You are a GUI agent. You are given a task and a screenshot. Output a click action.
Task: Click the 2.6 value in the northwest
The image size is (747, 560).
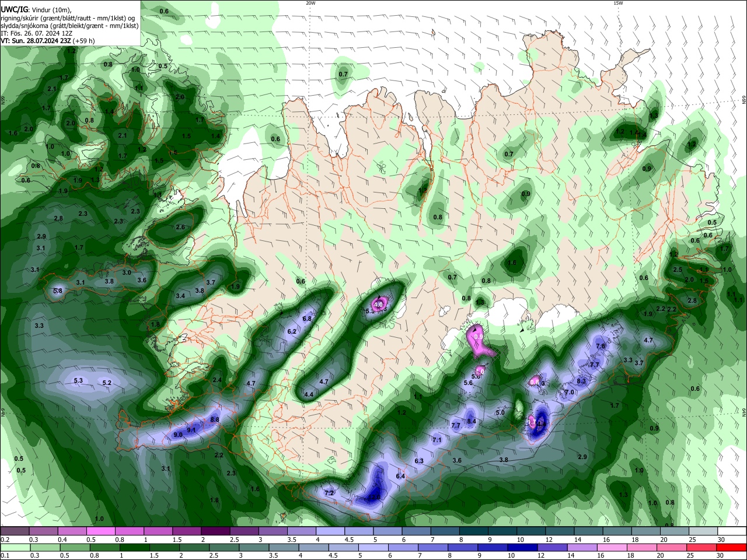click(x=180, y=227)
